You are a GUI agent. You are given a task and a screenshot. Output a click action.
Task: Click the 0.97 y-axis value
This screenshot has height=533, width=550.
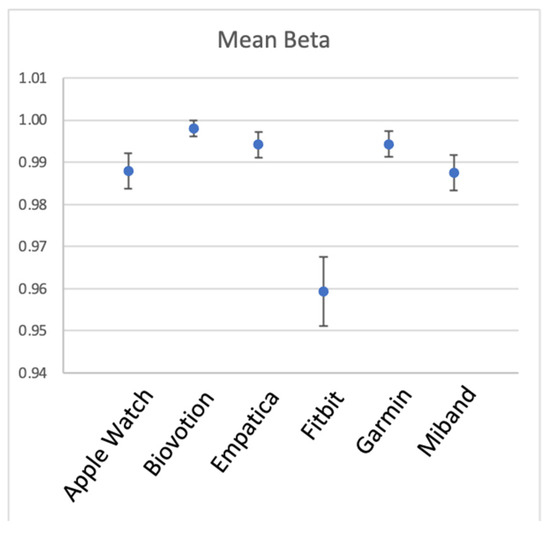(32, 247)
